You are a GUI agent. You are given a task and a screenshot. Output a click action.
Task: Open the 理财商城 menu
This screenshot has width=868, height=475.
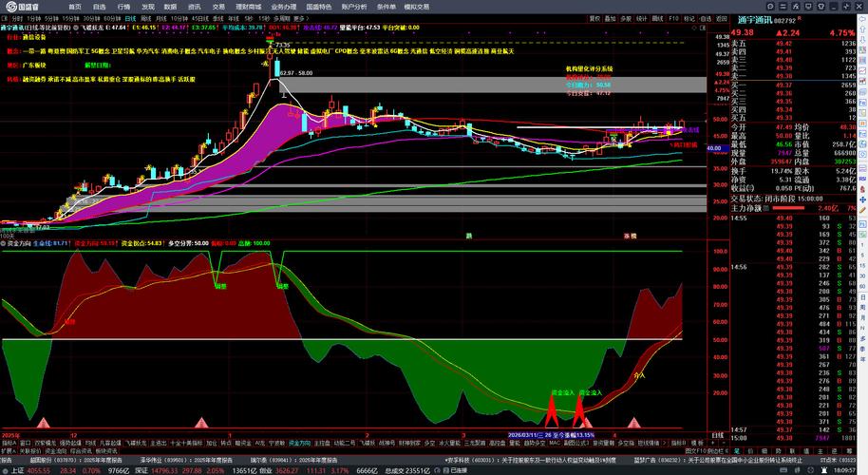(x=248, y=7)
